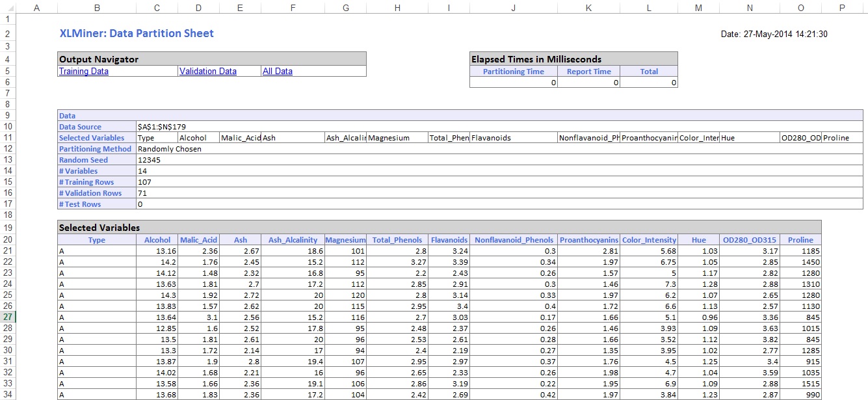Open the Validation Data link
Screen dimensions: 868x400
coord(207,72)
